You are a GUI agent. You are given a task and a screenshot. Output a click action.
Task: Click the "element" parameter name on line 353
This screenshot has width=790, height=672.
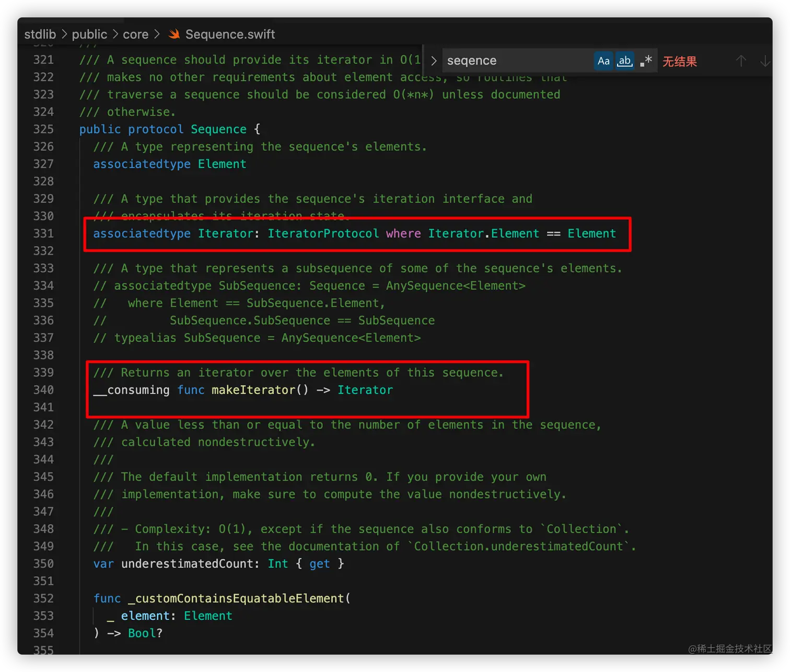pos(145,616)
